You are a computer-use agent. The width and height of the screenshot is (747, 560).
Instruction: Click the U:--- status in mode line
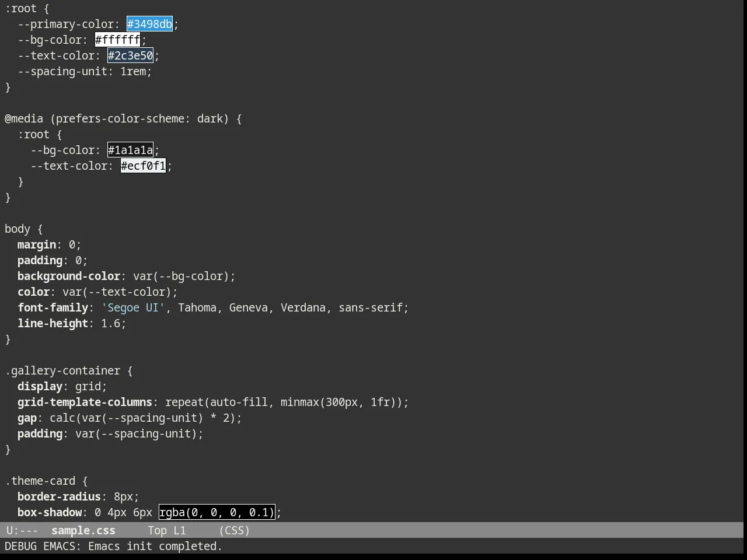coord(22,530)
